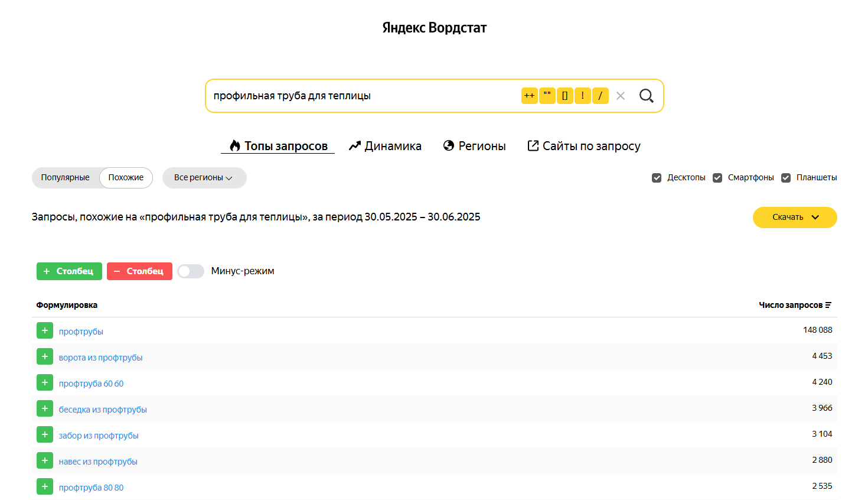Click the red remove Столбец button
The height and width of the screenshot is (500, 868).
pos(139,271)
